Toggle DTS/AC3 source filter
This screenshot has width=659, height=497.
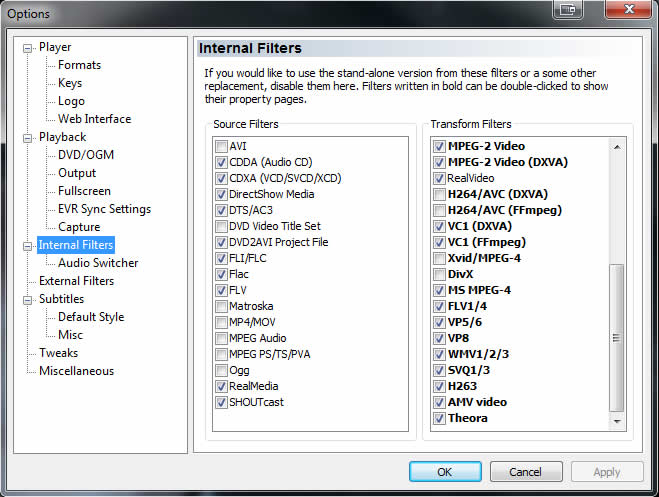[221, 210]
